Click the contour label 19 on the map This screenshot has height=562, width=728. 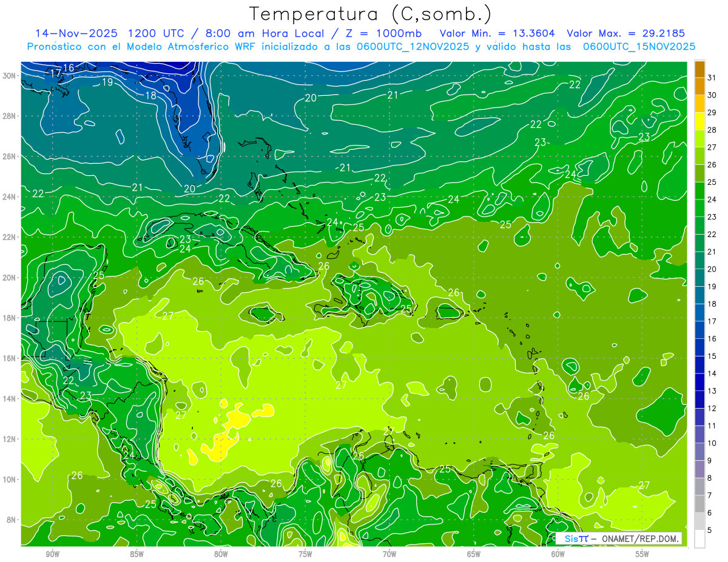coord(107,82)
